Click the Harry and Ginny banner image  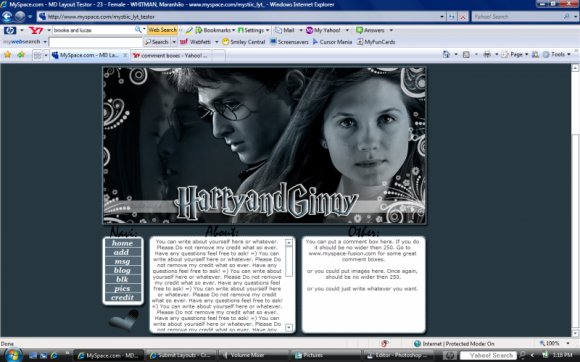pos(264,145)
